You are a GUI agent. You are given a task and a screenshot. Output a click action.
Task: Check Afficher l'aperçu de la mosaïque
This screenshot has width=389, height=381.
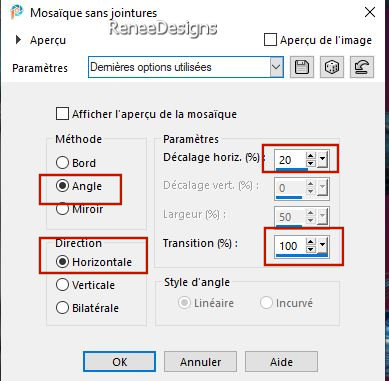pos(62,114)
